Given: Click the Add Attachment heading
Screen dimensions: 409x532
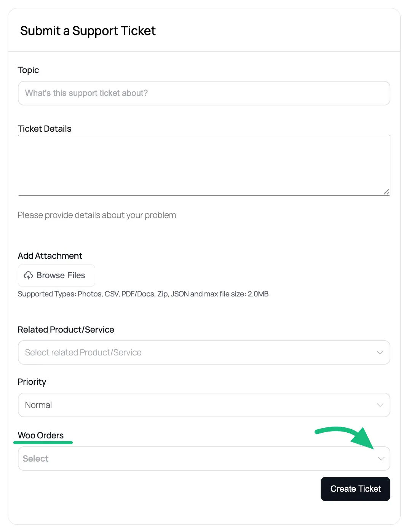Looking at the screenshot, I should (x=50, y=255).
